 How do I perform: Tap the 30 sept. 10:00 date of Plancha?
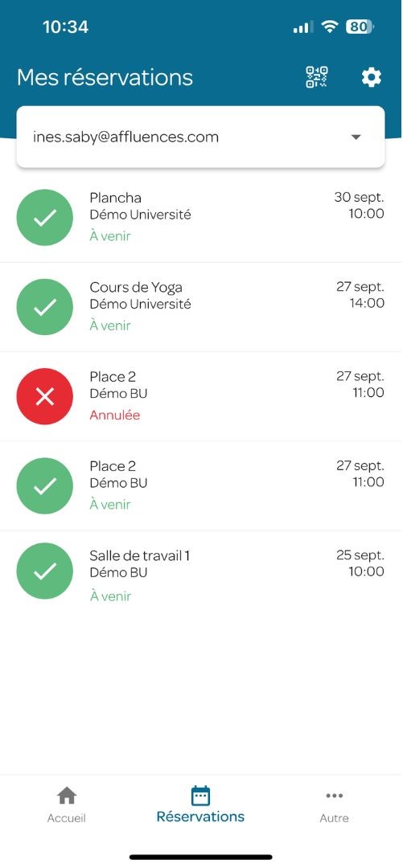pyautogui.click(x=360, y=206)
